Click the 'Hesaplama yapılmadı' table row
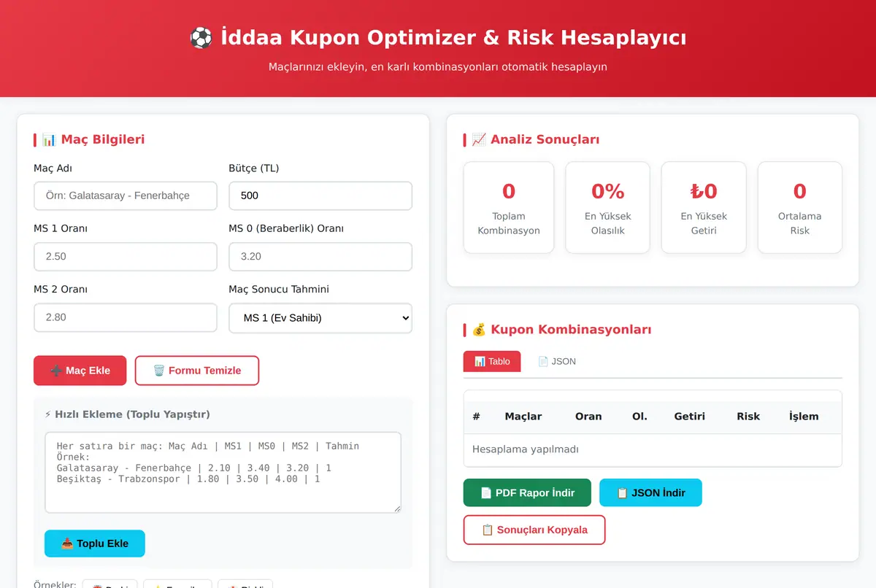The image size is (876, 588). [x=653, y=449]
